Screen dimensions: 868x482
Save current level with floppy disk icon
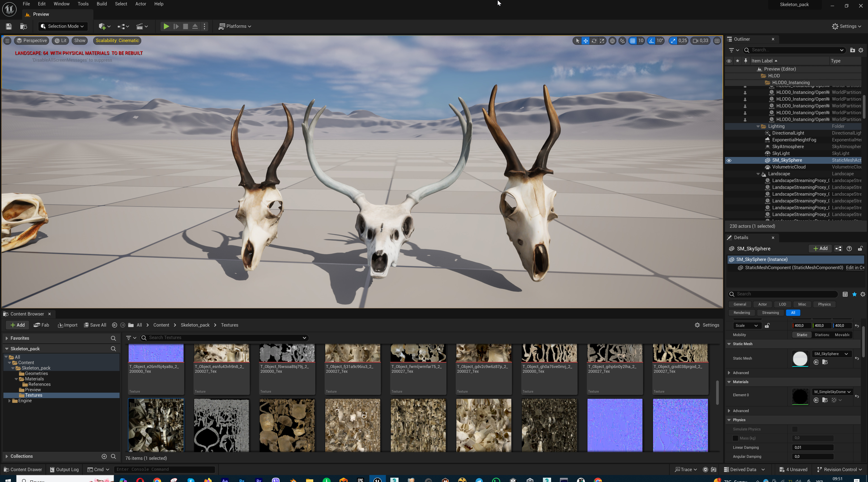[x=9, y=26]
